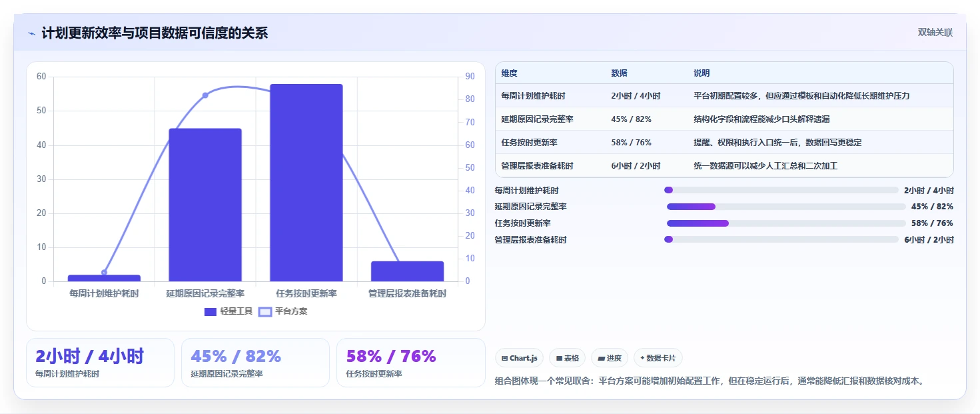Click the note 统一数据源可以减少人工汇总和二次加工
This screenshot has width=980, height=414.
coord(765,166)
